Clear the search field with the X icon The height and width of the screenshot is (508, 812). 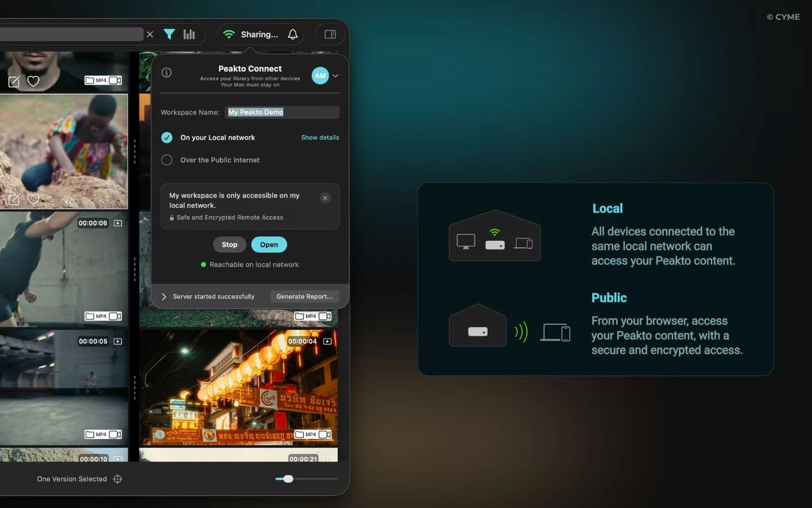click(150, 35)
